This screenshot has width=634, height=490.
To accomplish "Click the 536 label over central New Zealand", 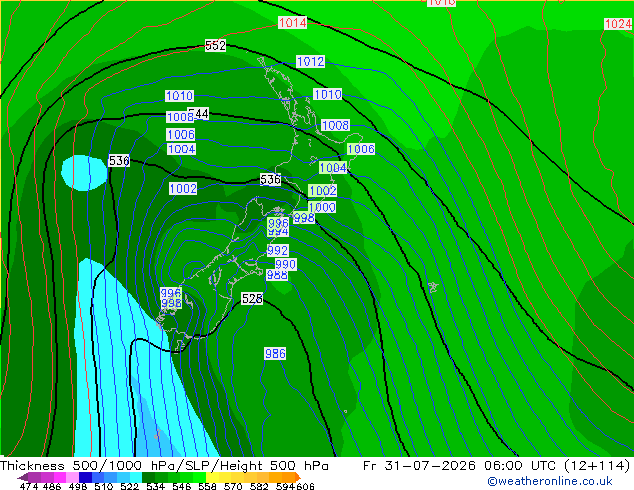I will [x=270, y=180].
